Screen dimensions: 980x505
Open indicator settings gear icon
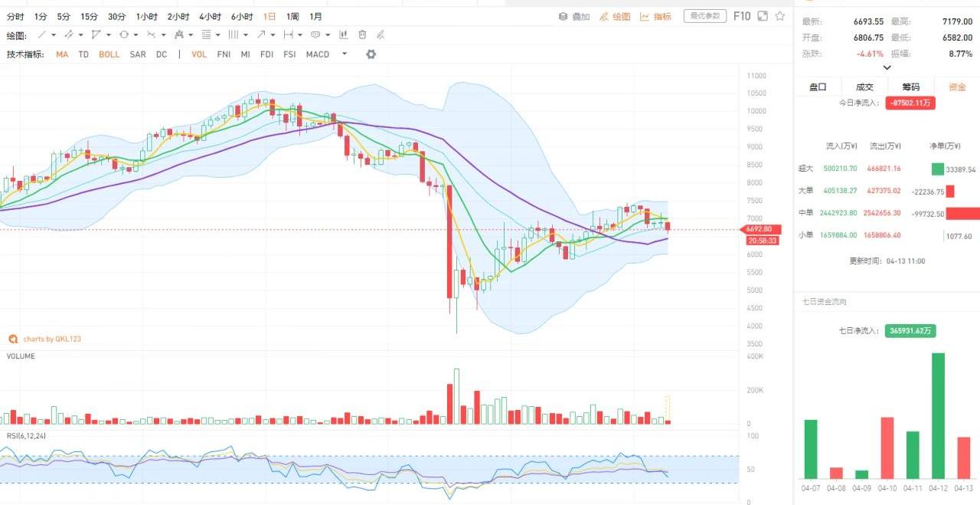[x=371, y=54]
